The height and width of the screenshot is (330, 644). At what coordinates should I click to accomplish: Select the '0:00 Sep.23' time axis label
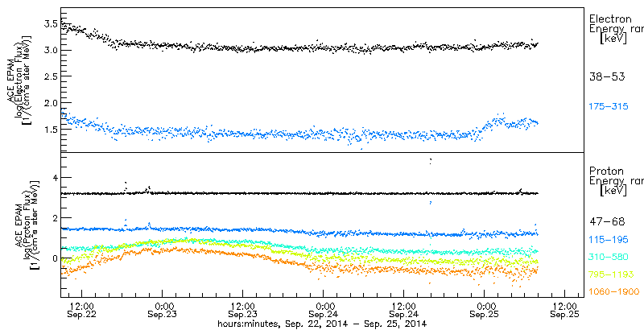pyautogui.click(x=163, y=311)
